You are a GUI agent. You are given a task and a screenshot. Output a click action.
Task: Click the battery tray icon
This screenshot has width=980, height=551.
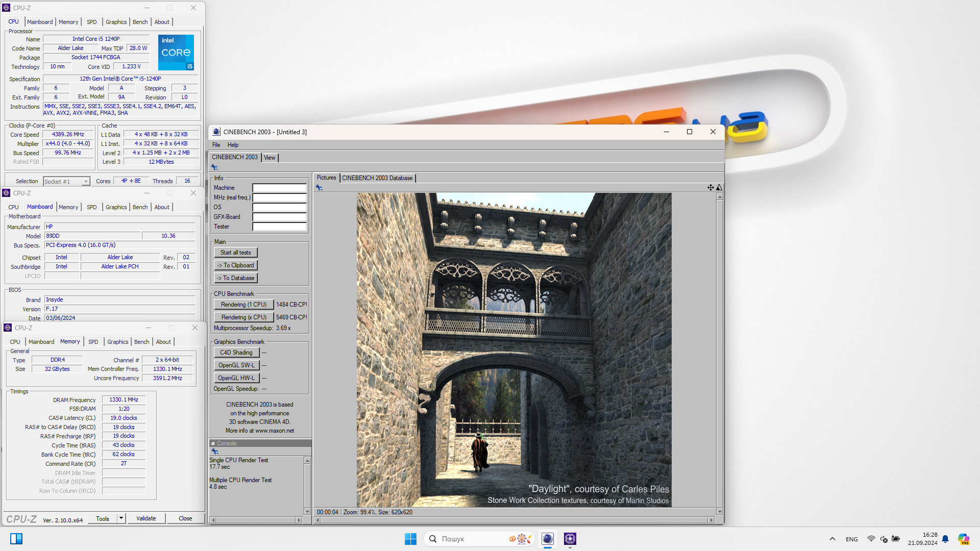pyautogui.click(x=896, y=539)
